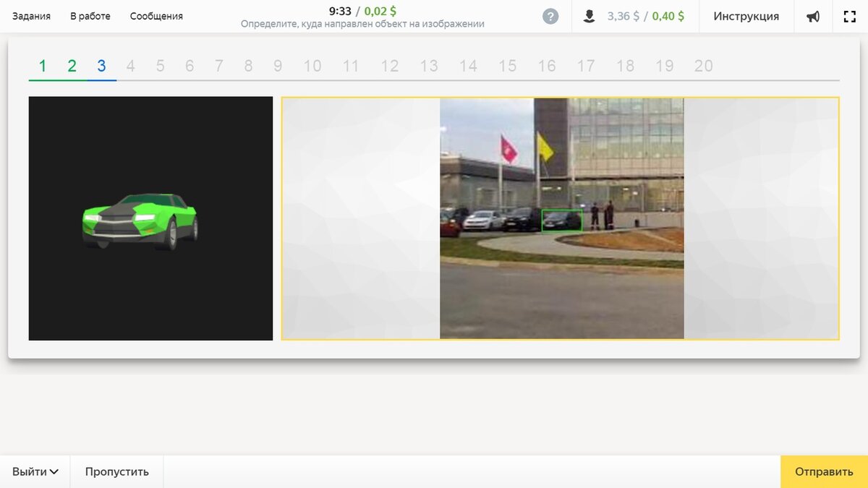Submit answers with Отправить button
Screen dimensions: 868x488
pyautogui.click(x=824, y=471)
